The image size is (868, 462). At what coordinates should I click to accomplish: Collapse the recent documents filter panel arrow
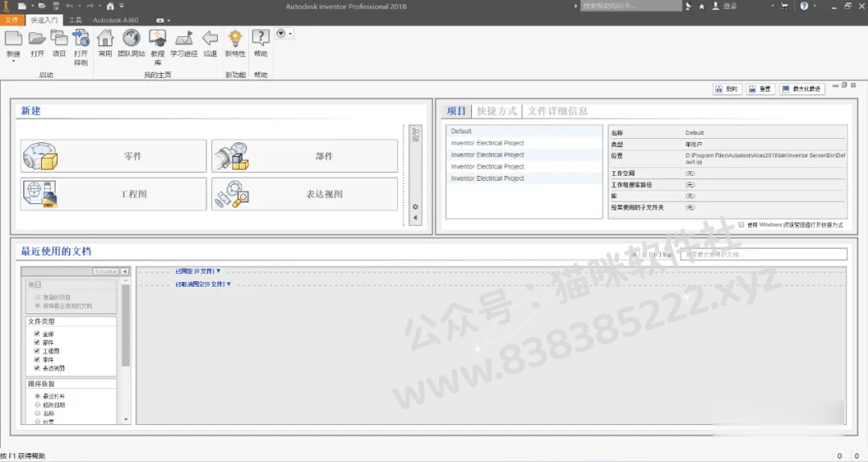tap(125, 271)
